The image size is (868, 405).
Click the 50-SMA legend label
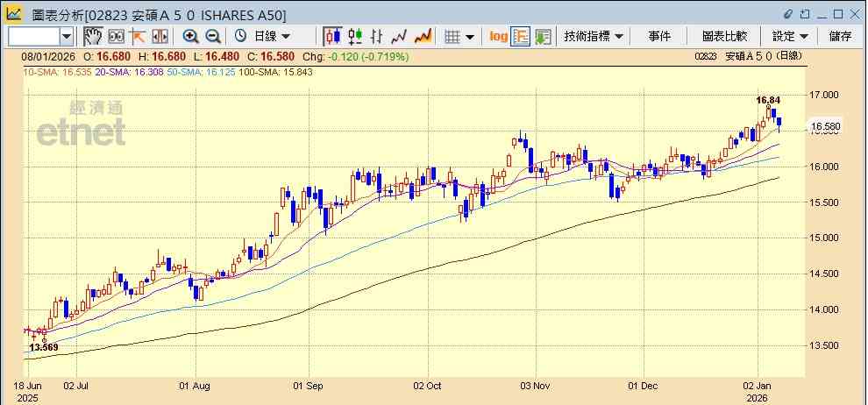coord(200,72)
